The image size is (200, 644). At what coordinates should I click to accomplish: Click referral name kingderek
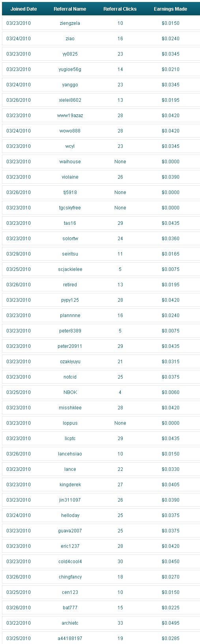pyautogui.click(x=70, y=485)
